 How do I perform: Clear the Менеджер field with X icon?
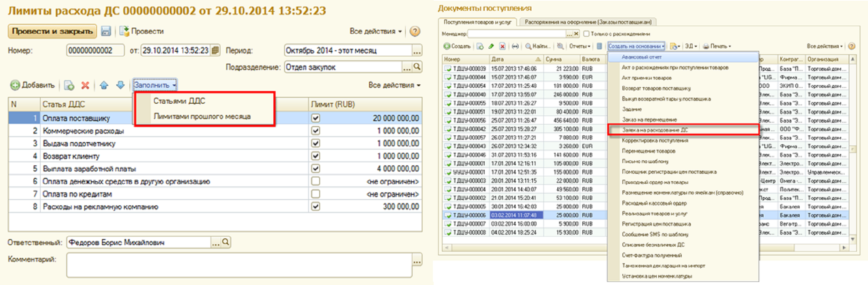coord(576,34)
